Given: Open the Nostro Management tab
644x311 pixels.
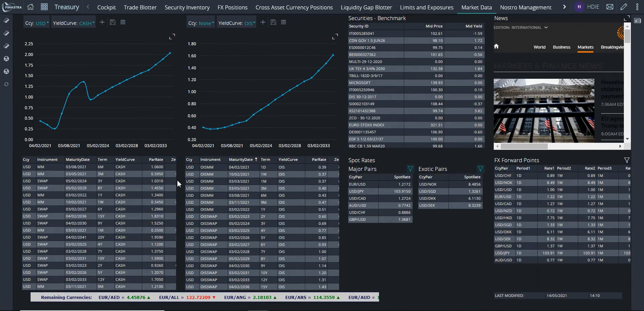Looking at the screenshot, I should tap(525, 8).
